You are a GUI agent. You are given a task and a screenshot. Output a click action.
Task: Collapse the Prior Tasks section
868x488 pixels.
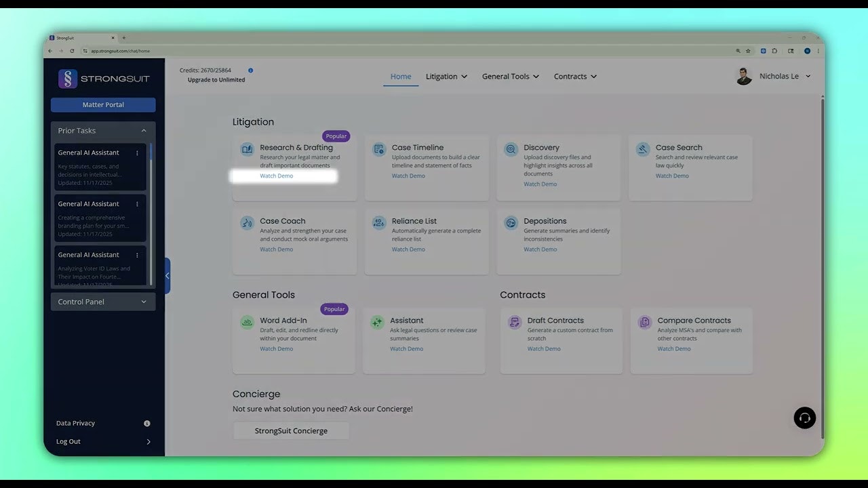(144, 131)
